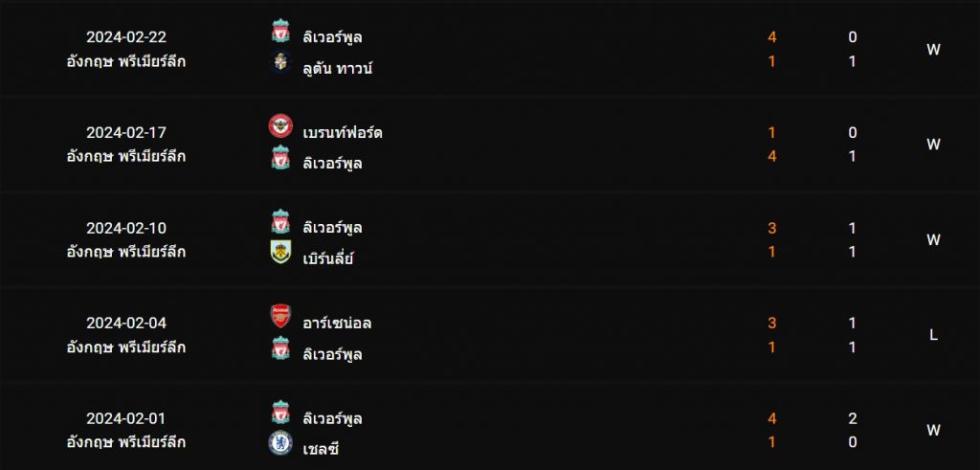Click Liverpool crest in 2024-02-17 match
This screenshot has height=470, width=980.
point(280,158)
